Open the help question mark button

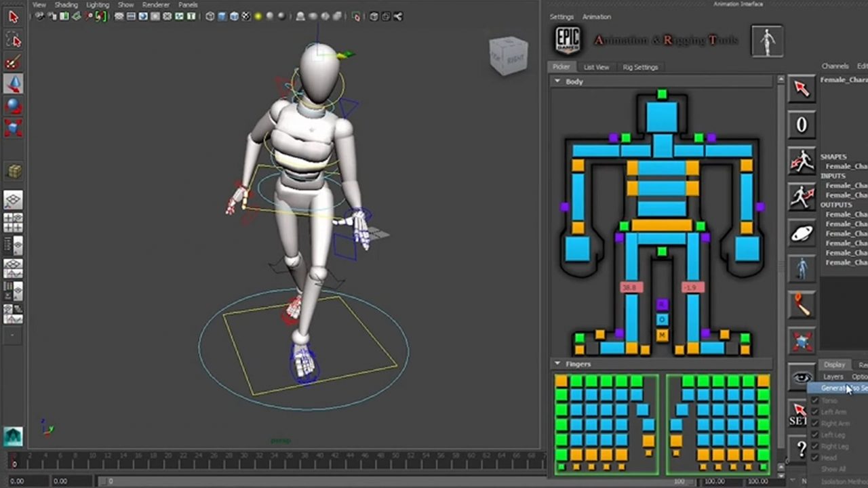[802, 448]
